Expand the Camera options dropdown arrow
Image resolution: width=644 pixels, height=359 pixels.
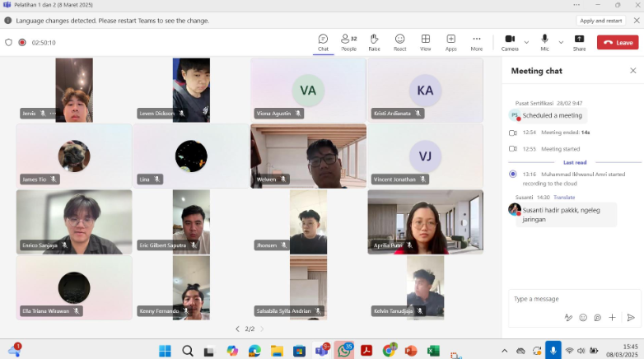[526, 42]
